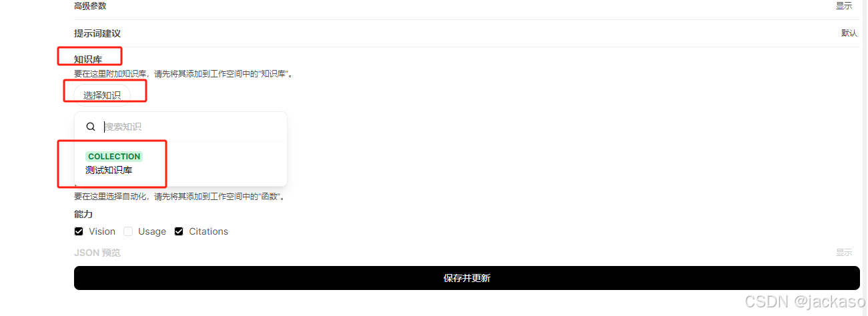Click the 高级参数 heading
Image resolution: width=868 pixels, height=316 pixels.
click(90, 6)
